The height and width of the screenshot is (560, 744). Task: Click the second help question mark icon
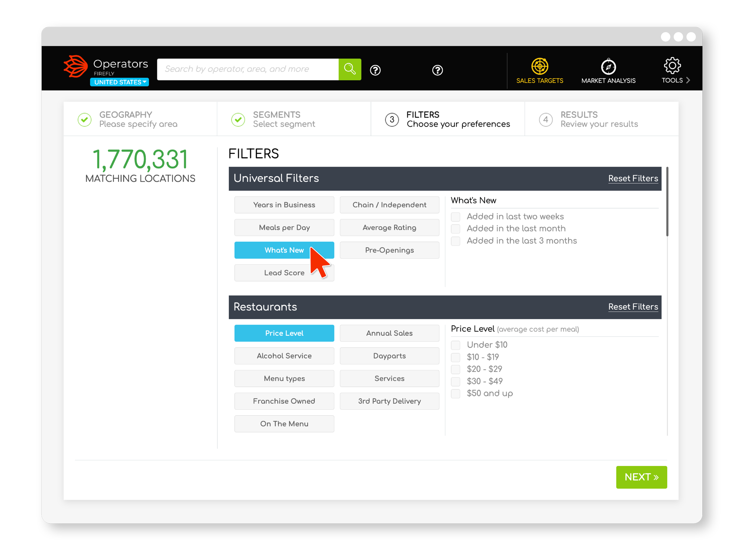pyautogui.click(x=437, y=71)
